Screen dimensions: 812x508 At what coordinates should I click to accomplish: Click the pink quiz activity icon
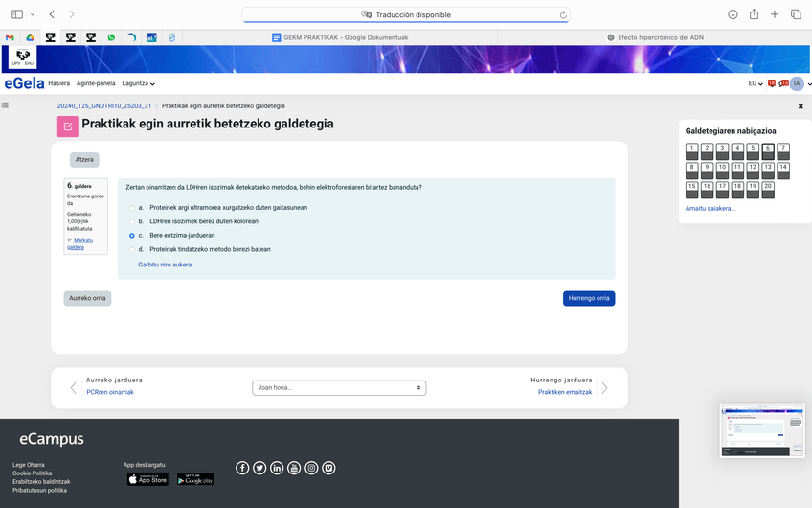(68, 127)
